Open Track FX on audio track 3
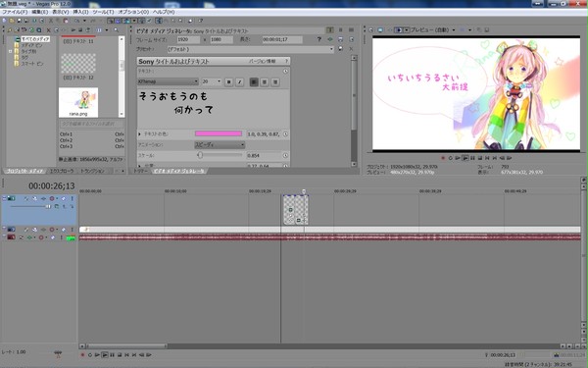The height and width of the screenshot is (368, 588). point(29,237)
